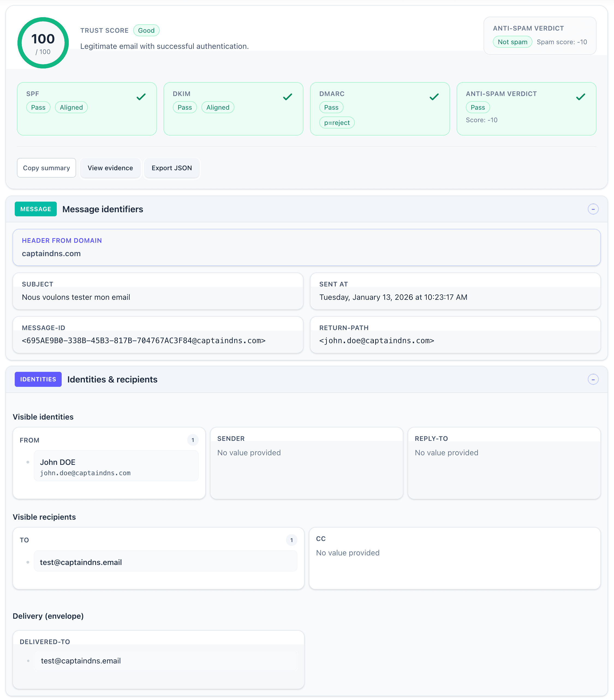Image resolution: width=614 pixels, height=700 pixels.
Task: Click the 'Good' trust score badge
Action: click(x=146, y=30)
